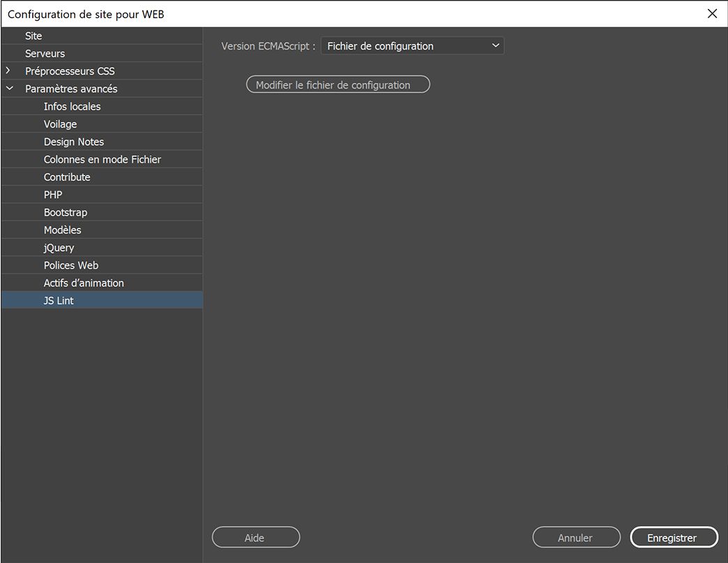
Task: Select the JS Lint category
Action: coord(59,300)
